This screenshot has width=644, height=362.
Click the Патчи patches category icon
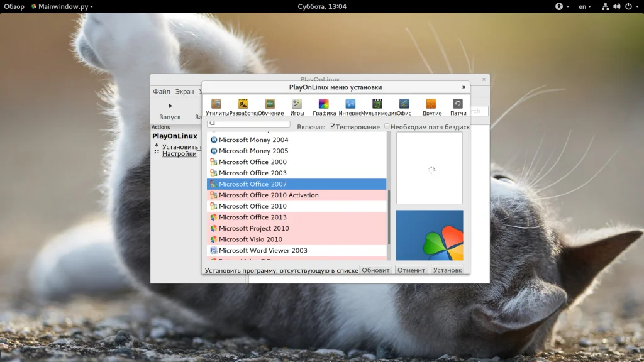point(458,104)
